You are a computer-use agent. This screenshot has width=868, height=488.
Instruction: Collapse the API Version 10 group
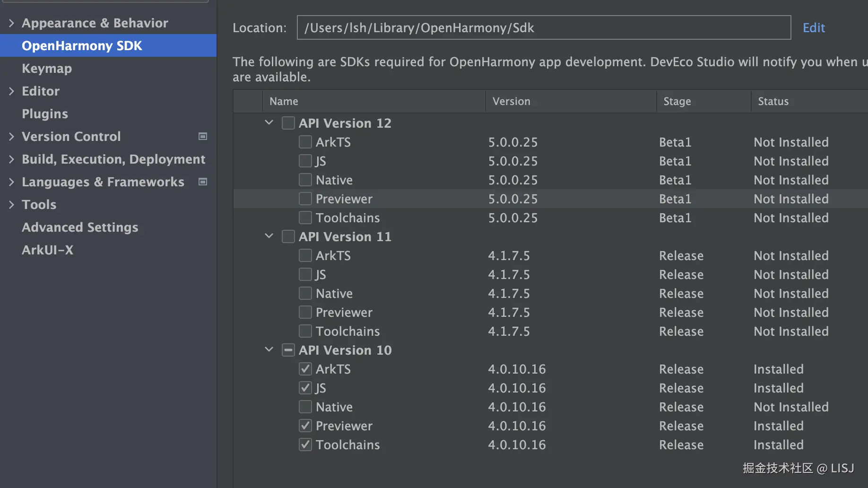tap(269, 349)
